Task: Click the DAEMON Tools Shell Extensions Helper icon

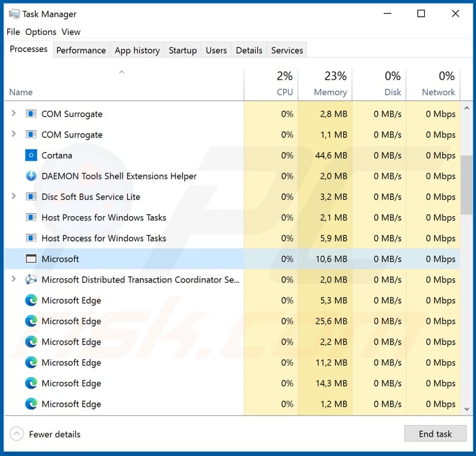Action: [x=31, y=176]
